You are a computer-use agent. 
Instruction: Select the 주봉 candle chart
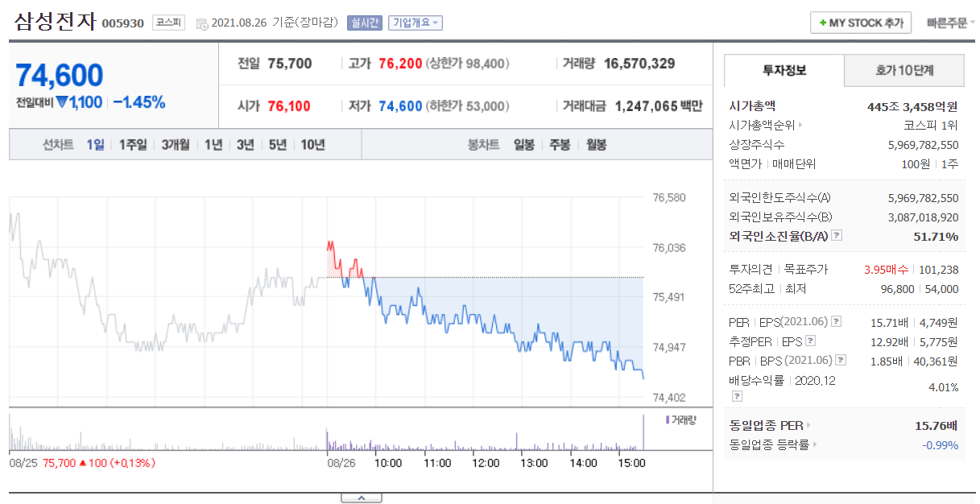tap(560, 145)
